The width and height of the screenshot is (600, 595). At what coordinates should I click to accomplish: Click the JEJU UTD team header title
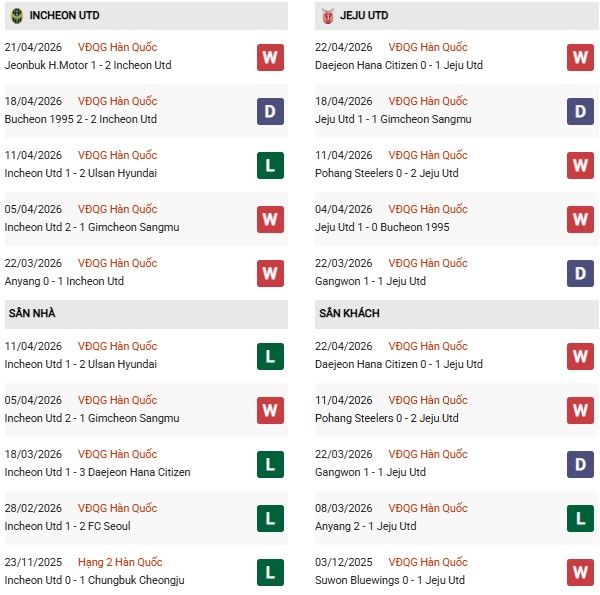(x=366, y=16)
